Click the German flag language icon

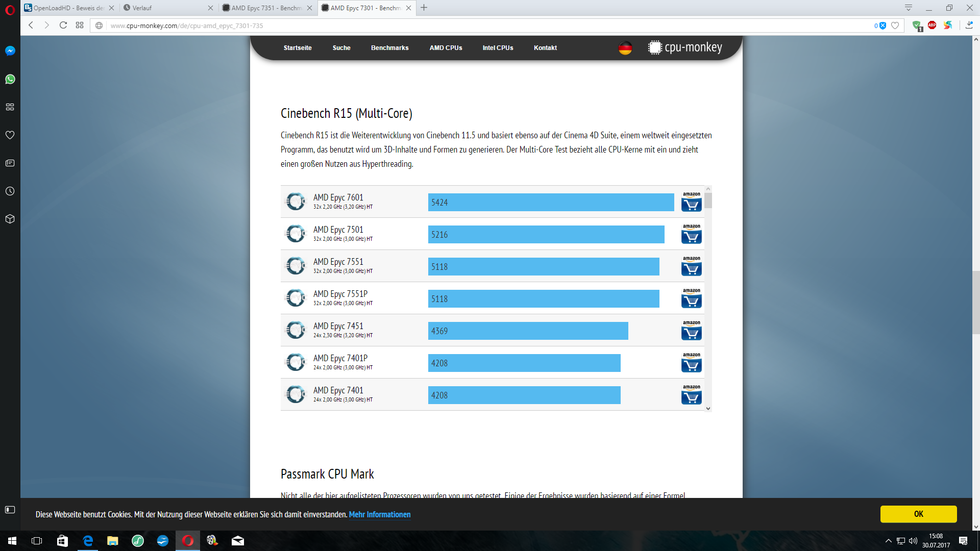click(625, 48)
